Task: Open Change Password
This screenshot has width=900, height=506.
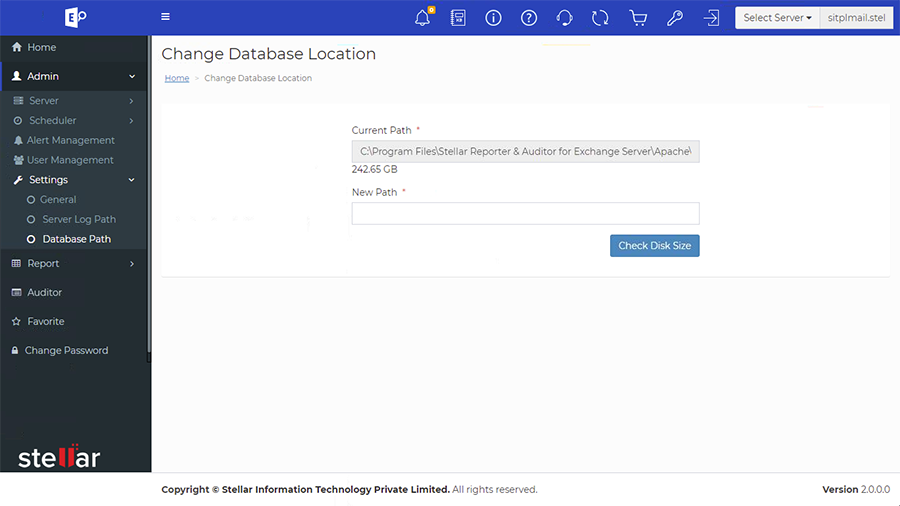Action: tap(66, 351)
